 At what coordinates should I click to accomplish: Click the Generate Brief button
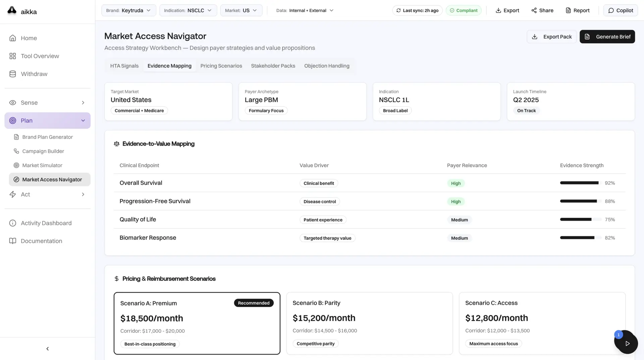coord(607,37)
